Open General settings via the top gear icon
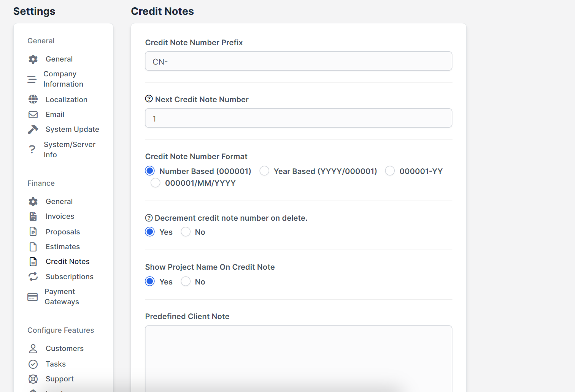575x392 pixels. point(33,59)
